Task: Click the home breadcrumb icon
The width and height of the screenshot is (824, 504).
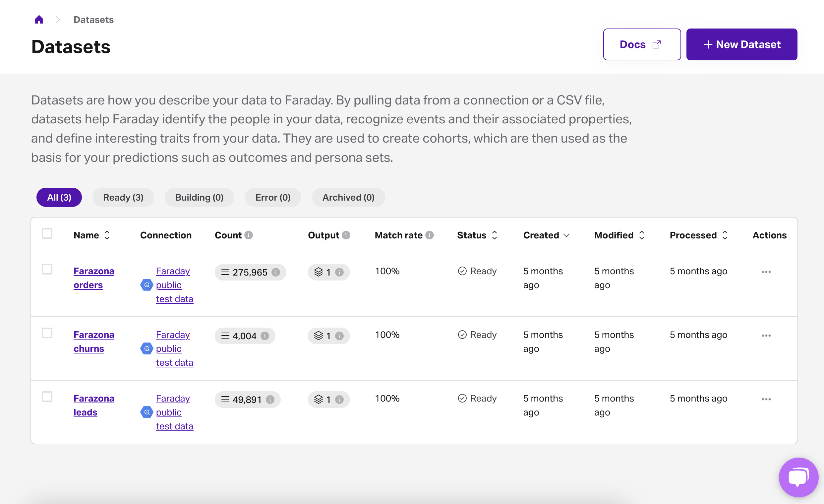Action: [x=39, y=20]
